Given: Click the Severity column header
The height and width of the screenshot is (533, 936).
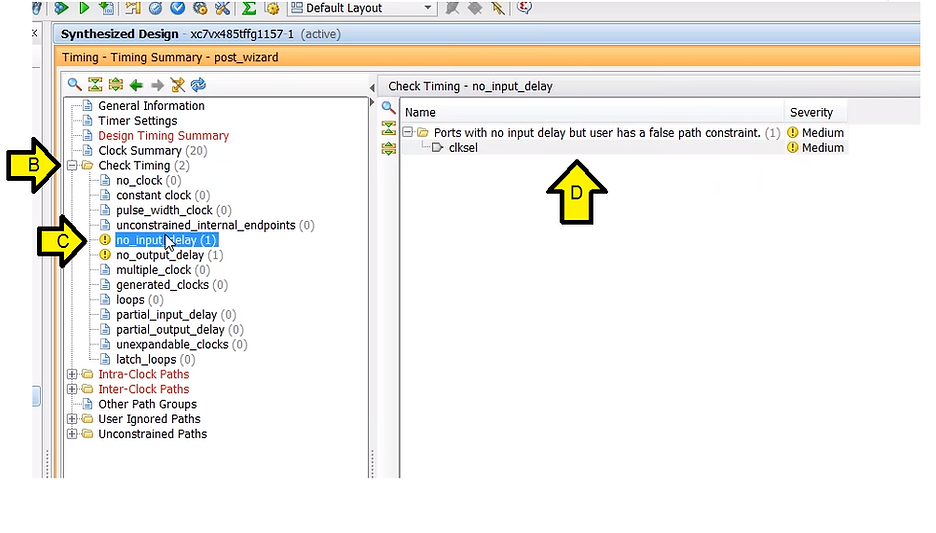Looking at the screenshot, I should click(x=811, y=113).
